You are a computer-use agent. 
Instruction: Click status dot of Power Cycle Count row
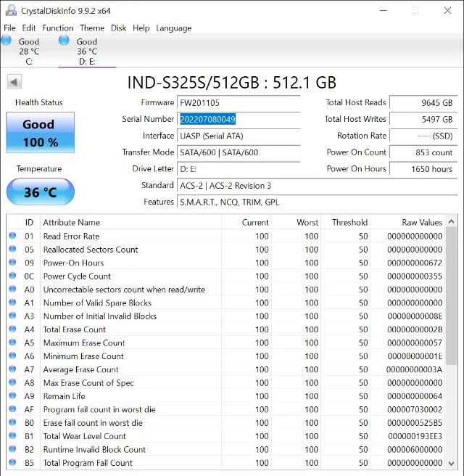(x=12, y=276)
